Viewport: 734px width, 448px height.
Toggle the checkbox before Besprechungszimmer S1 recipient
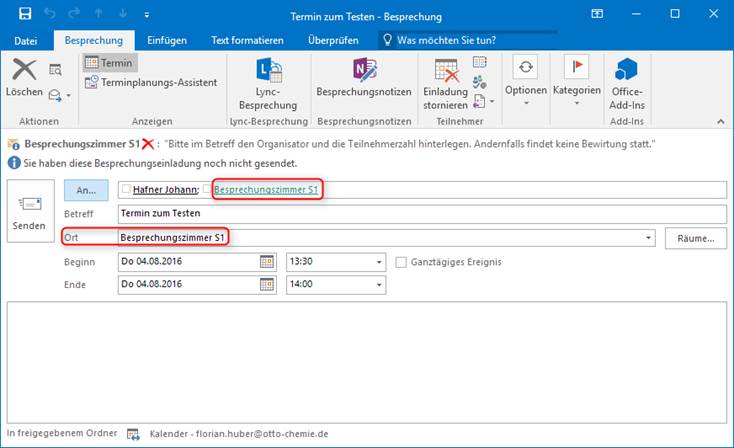[x=207, y=189]
